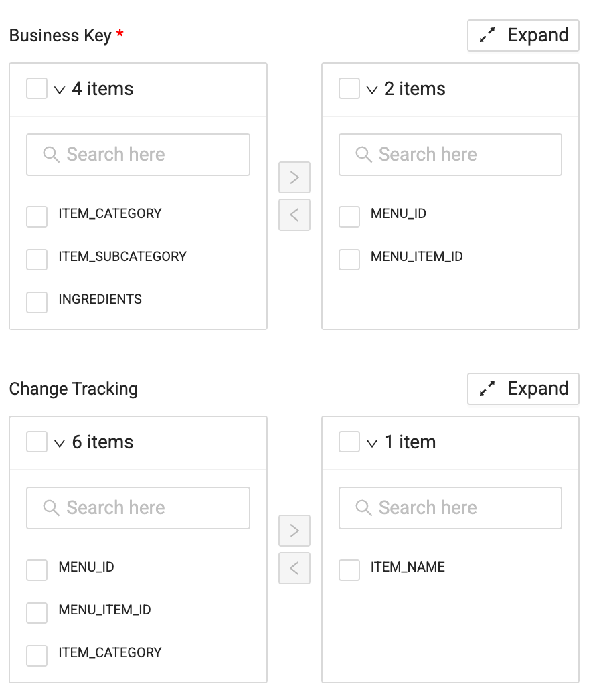The image size is (597, 700).
Task: Expand the Change Tracking transfer panel
Action: coord(523,389)
